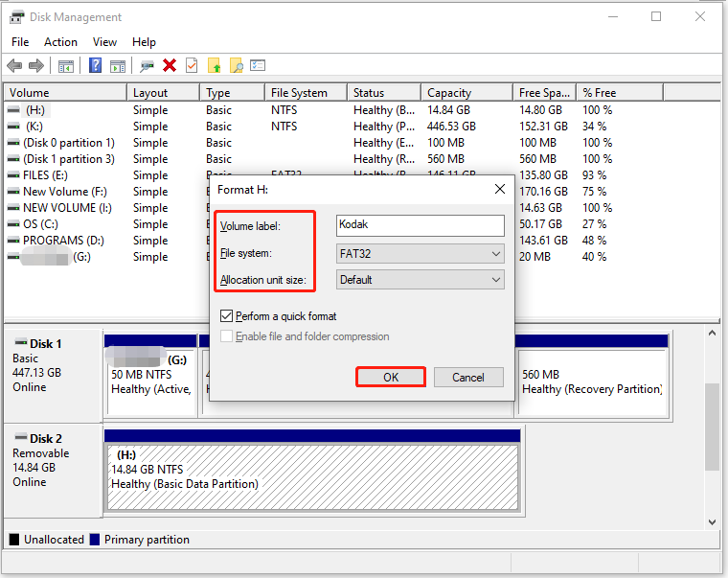The width and height of the screenshot is (728, 578).
Task: Click Enable file and folder compression checkbox
Action: point(227,335)
